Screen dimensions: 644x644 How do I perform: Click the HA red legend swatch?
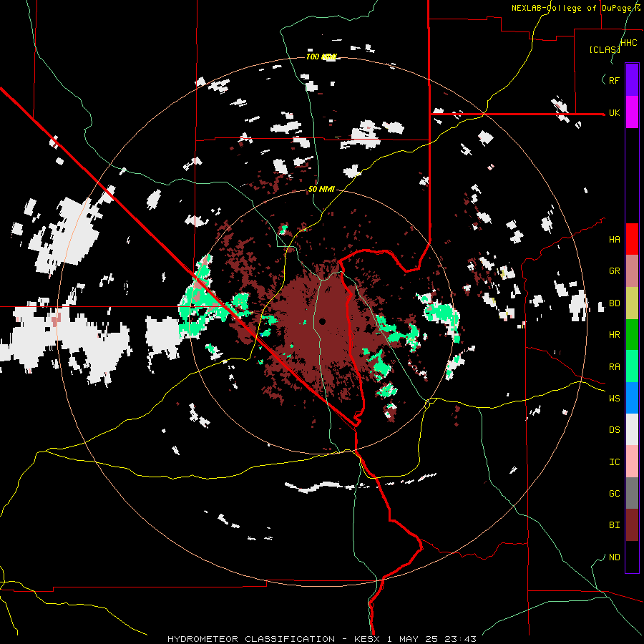[x=632, y=239]
